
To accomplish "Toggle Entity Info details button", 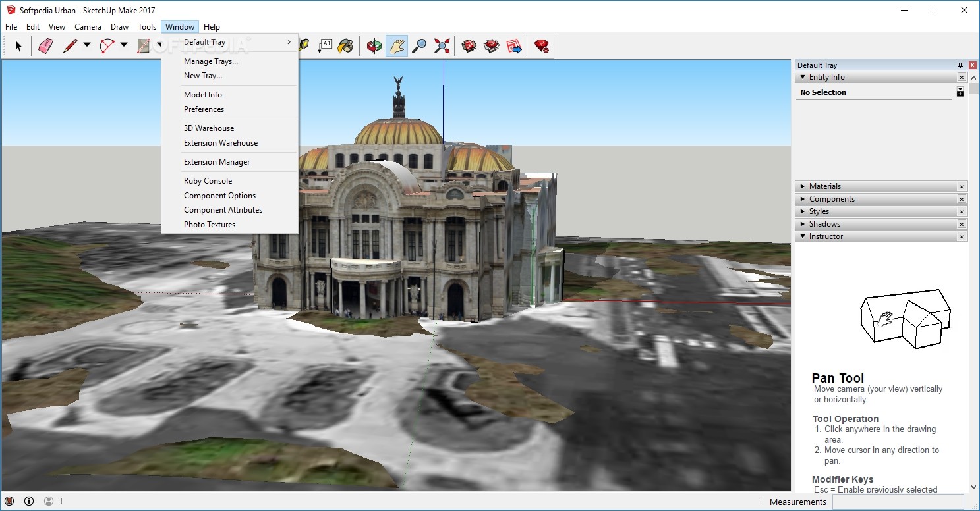I will [960, 92].
